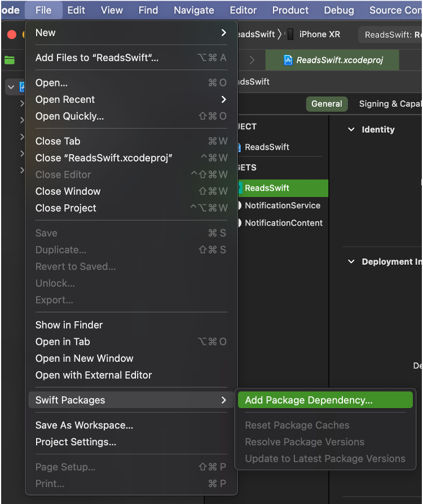Open Project Settings… menu item
This screenshot has width=423, height=504.
click(x=131, y=442)
